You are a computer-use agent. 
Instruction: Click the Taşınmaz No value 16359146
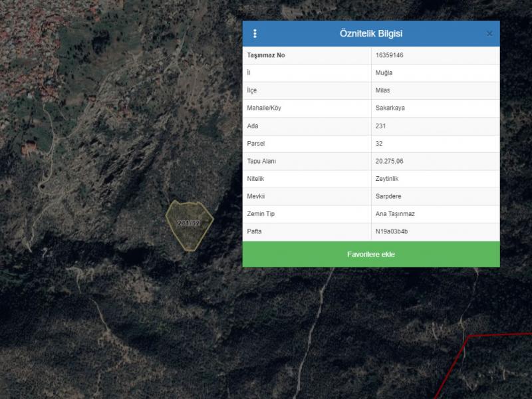389,55
